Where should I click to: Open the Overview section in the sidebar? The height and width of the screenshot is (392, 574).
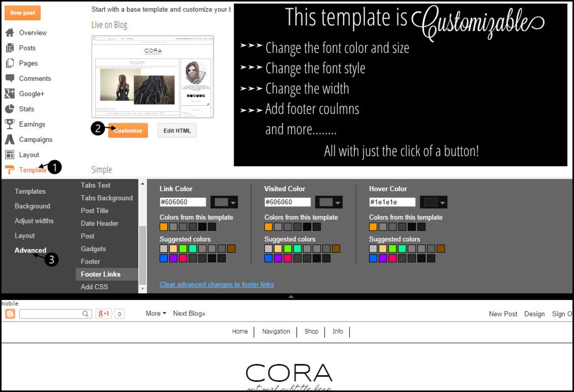(32, 33)
